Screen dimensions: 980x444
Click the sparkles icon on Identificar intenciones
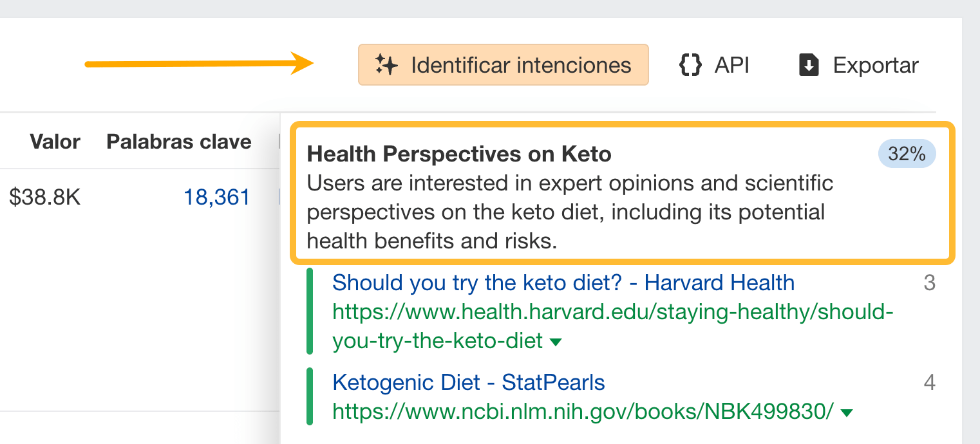point(386,64)
